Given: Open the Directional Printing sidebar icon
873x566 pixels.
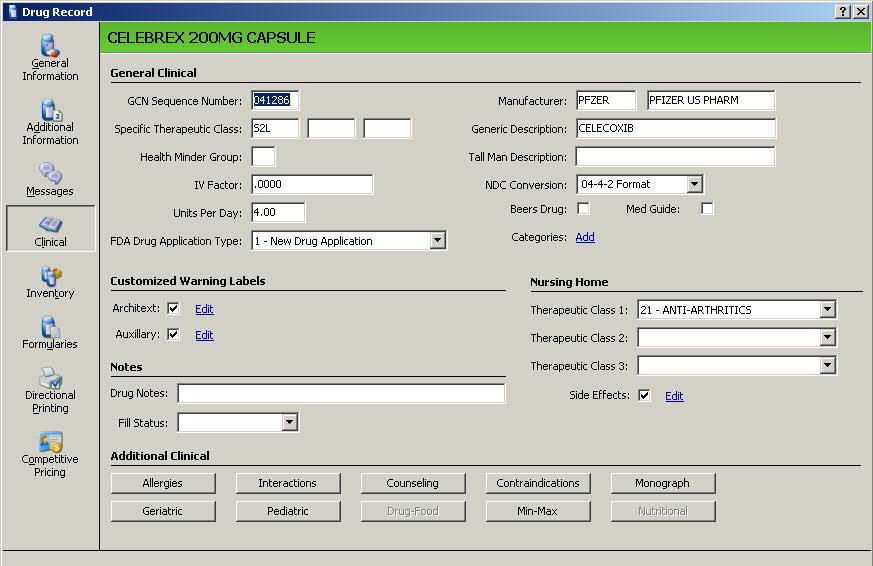Looking at the screenshot, I should (x=50, y=390).
